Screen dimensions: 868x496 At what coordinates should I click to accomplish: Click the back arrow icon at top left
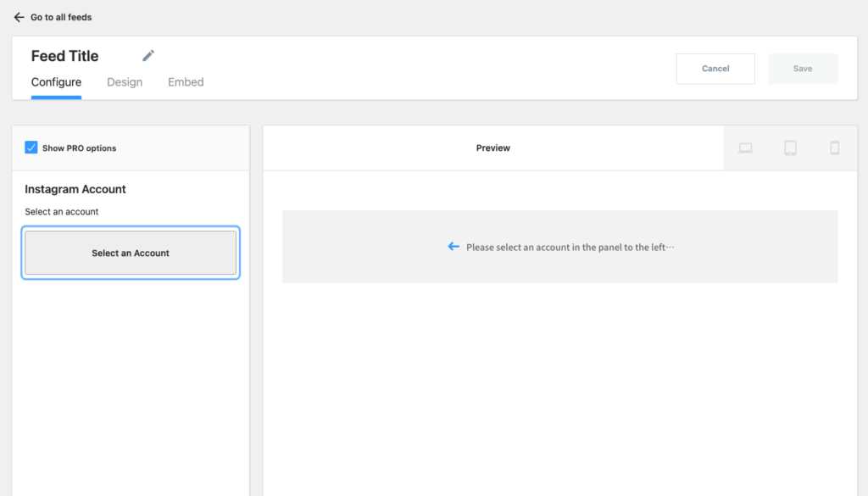click(19, 17)
